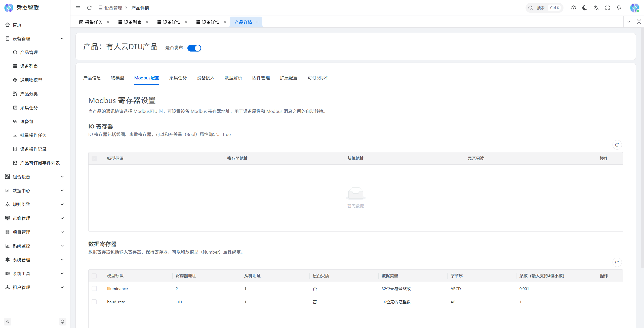Open notifications bell icon

point(619,8)
